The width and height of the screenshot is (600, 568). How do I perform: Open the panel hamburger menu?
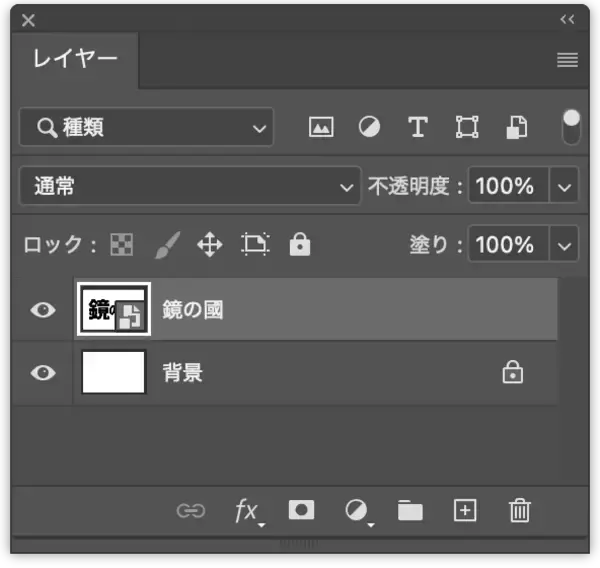567,60
